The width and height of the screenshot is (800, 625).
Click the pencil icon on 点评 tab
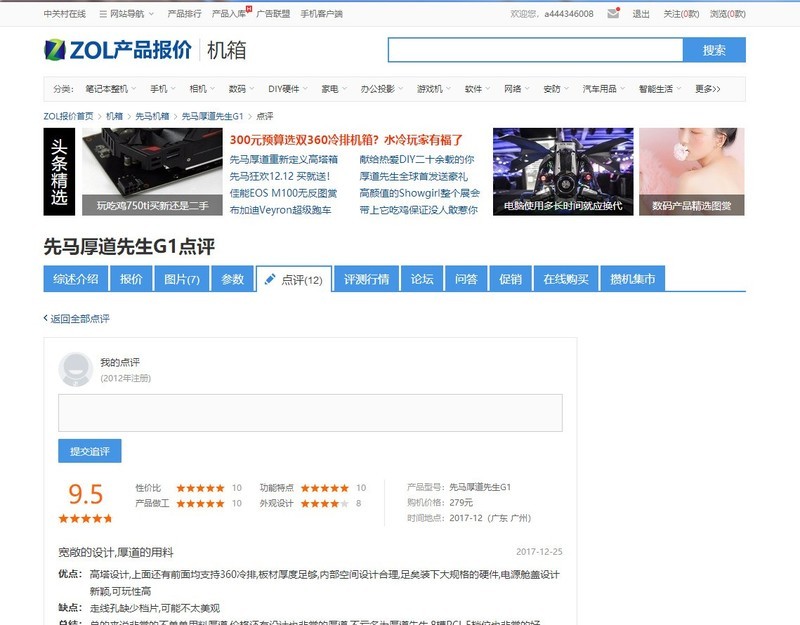(270, 279)
